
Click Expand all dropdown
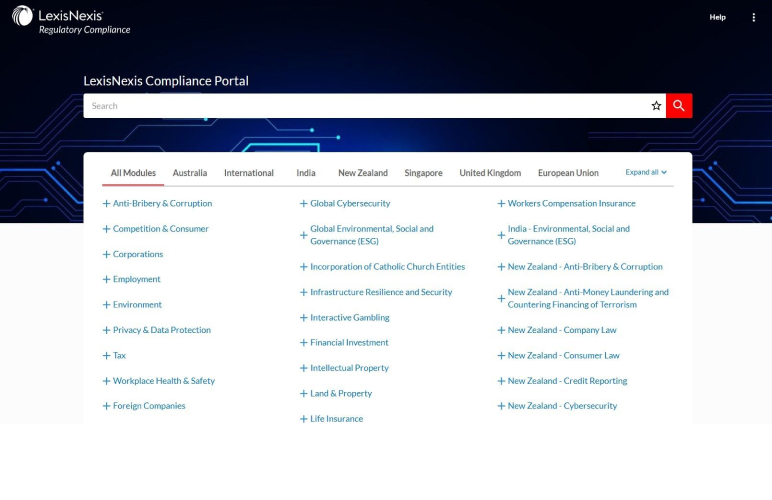point(646,172)
